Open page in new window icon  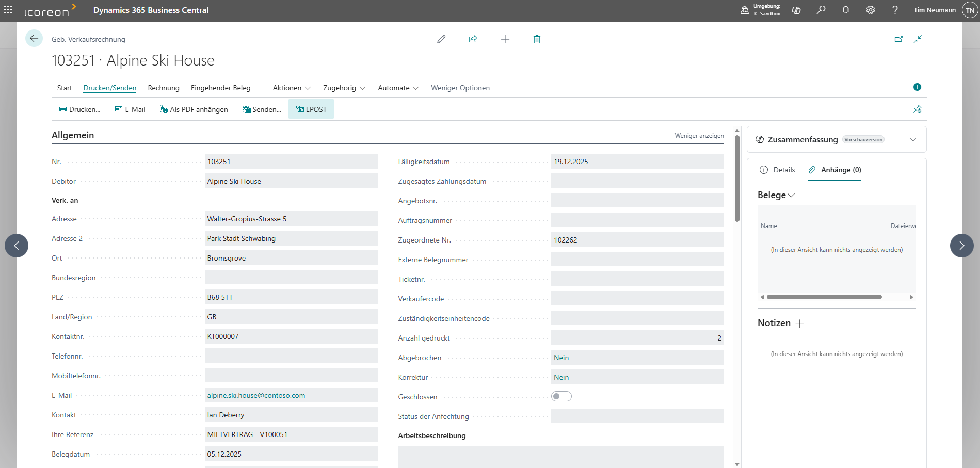(898, 39)
